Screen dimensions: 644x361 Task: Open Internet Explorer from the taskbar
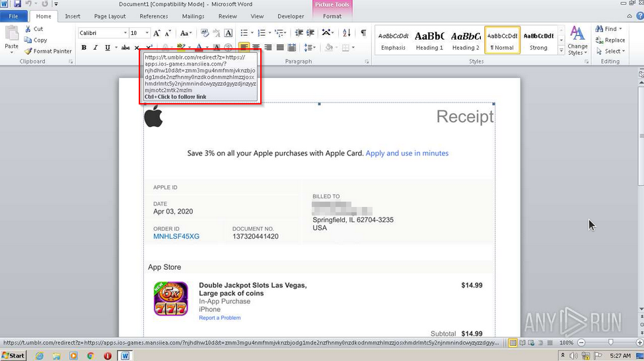coord(40,356)
